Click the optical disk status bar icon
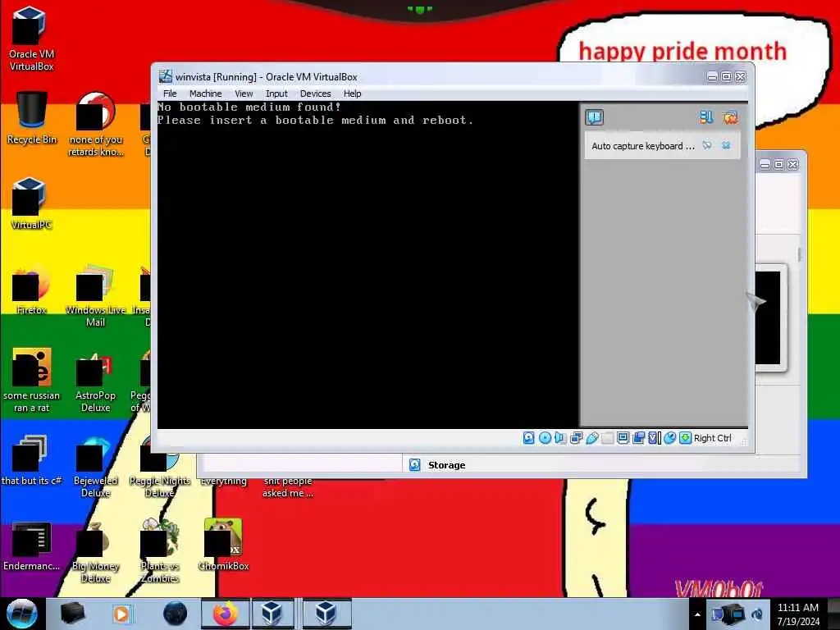The height and width of the screenshot is (630, 840). 545,438
